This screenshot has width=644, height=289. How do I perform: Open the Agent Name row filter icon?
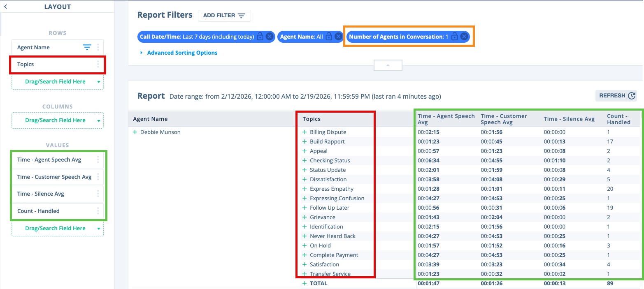click(x=87, y=47)
